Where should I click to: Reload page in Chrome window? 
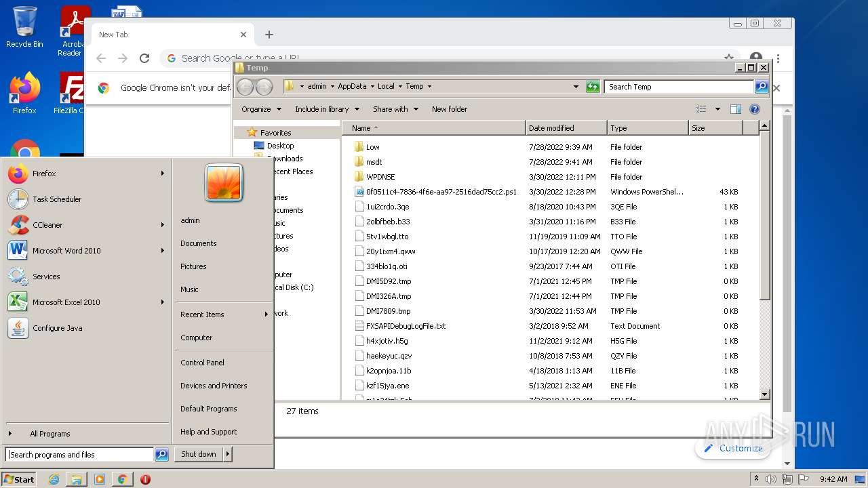[144, 59]
